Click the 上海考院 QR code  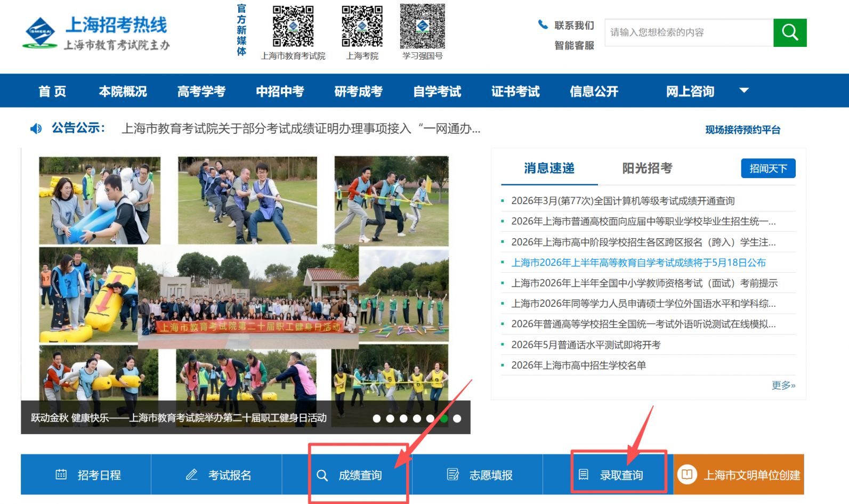362,26
